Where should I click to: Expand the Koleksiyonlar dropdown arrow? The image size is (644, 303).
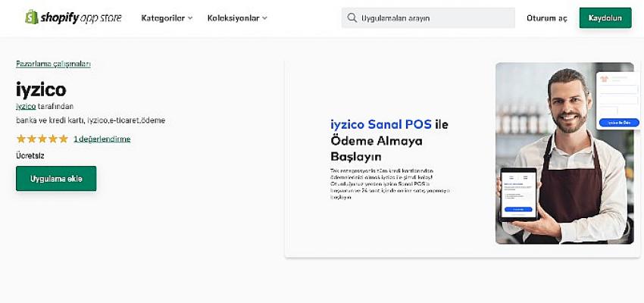click(264, 18)
